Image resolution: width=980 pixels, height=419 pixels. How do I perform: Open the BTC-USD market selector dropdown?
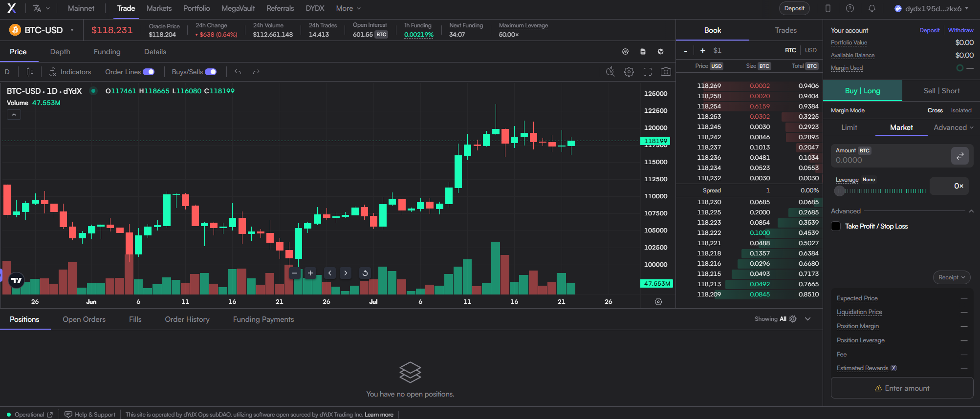[42, 30]
